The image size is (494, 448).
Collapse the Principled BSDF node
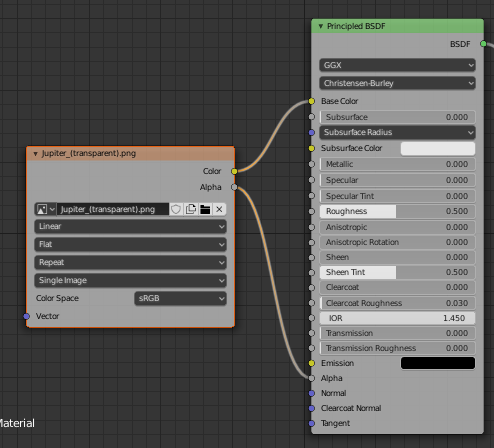coord(320,26)
